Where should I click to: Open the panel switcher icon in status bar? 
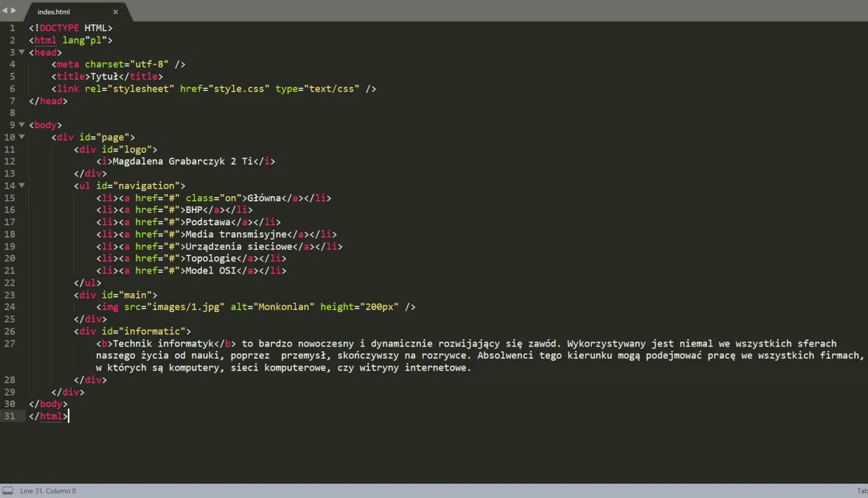point(7,491)
